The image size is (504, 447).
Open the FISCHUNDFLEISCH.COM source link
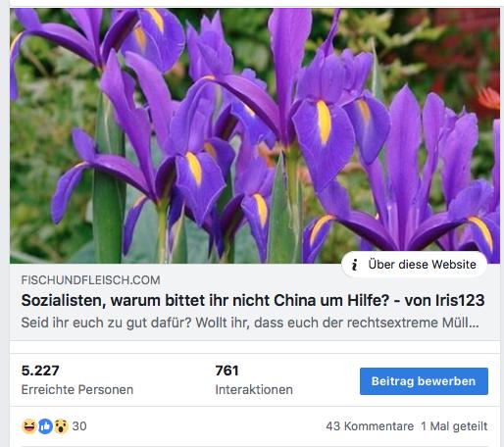(x=90, y=280)
